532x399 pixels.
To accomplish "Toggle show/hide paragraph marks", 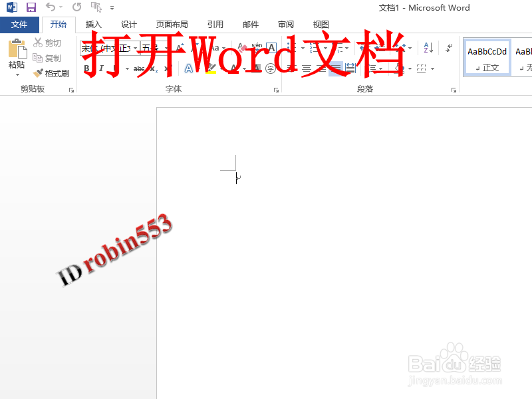I will pos(449,48).
